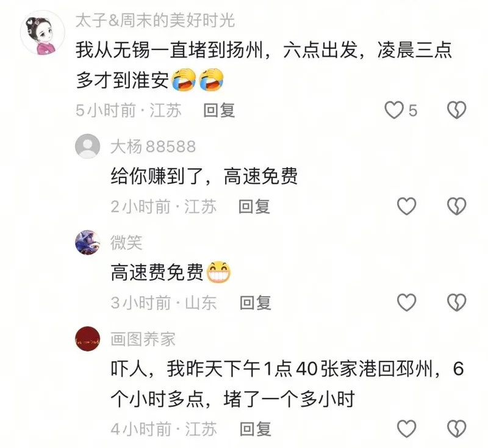Like 微笑's reply about 高速费免费
The width and height of the screenshot is (488, 448).
pyautogui.click(x=407, y=302)
